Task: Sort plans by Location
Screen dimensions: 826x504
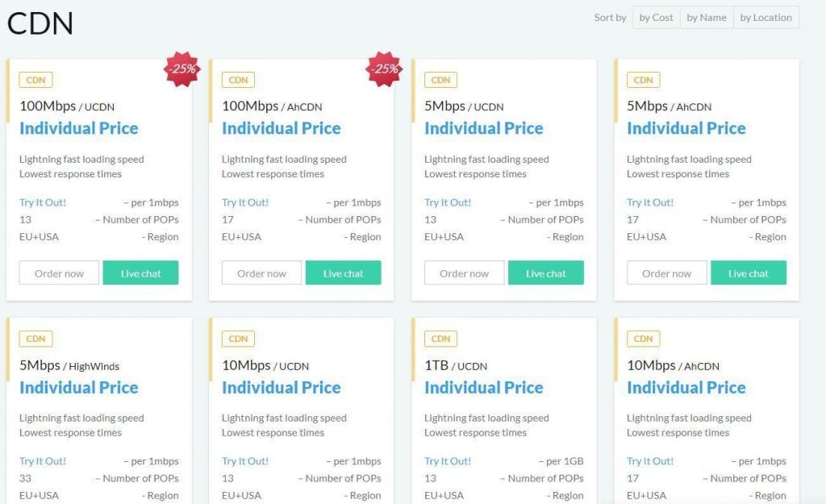Action: (x=766, y=18)
